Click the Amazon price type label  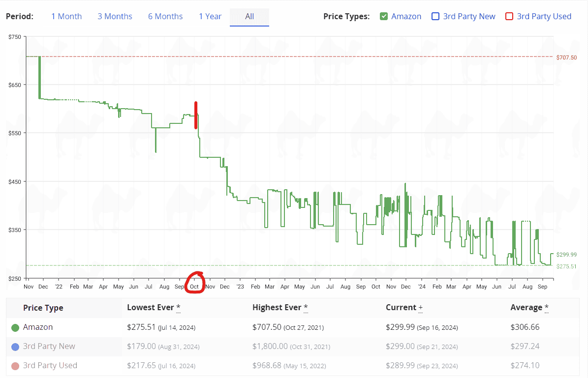[x=406, y=17]
